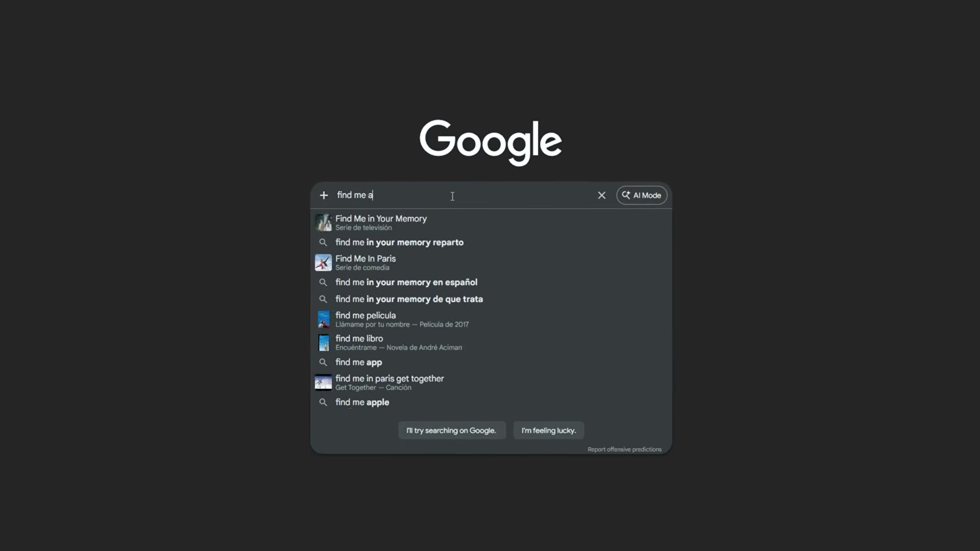This screenshot has width=980, height=551.
Task: Select the 'find me libro' suggestion
Action: (x=491, y=342)
